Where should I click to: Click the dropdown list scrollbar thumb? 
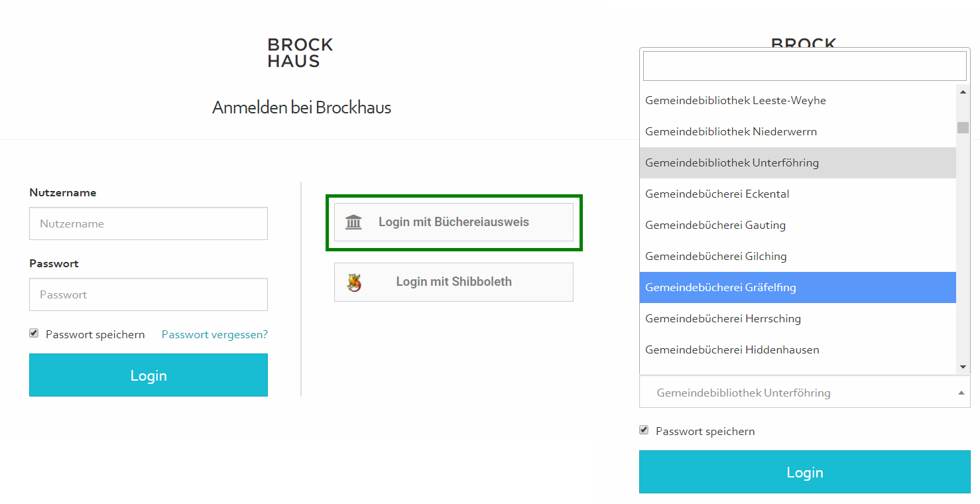tap(963, 127)
